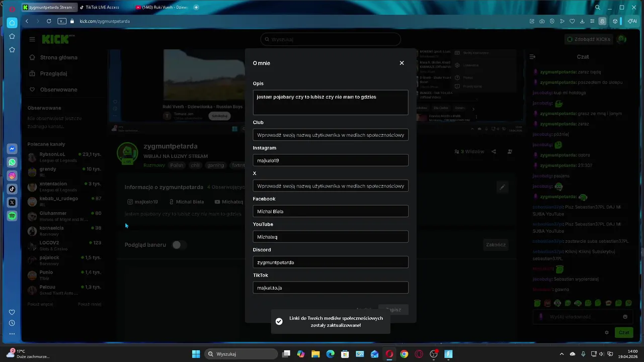Click the Instagram field with majkelo19
Viewport: 644px width, 362px height.
[331, 160]
